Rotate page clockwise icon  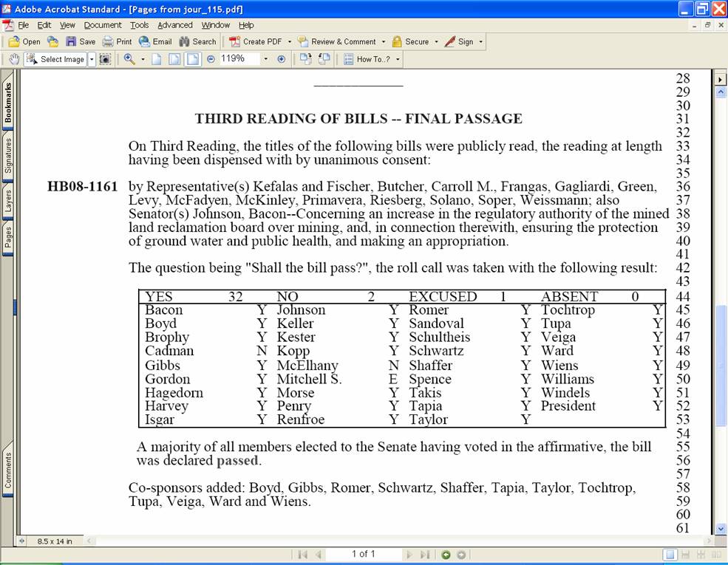pos(305,59)
